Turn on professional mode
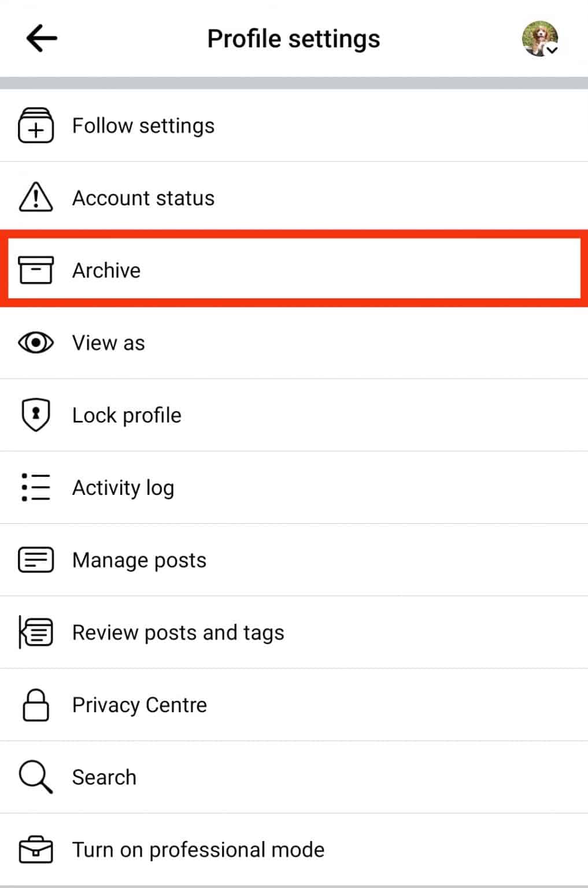Image resolution: width=588 pixels, height=888 pixels. click(198, 850)
